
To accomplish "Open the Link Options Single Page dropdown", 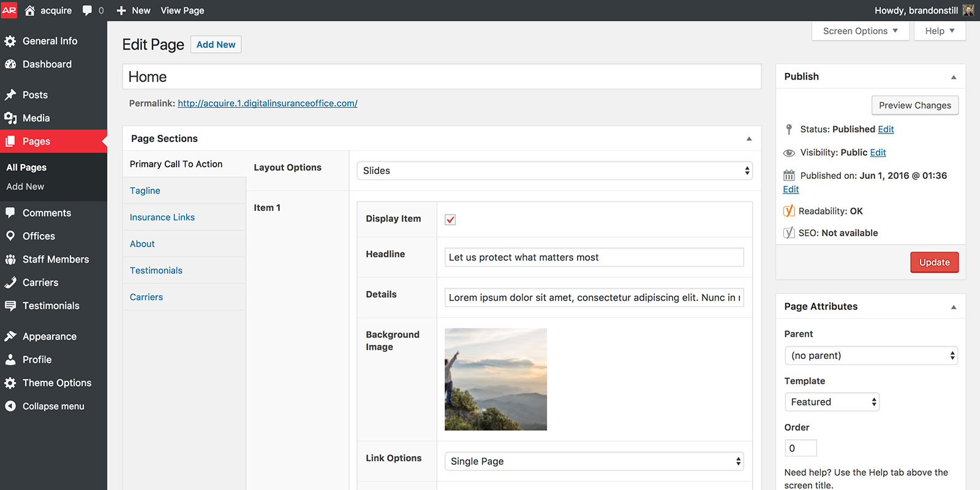I will tap(594, 461).
